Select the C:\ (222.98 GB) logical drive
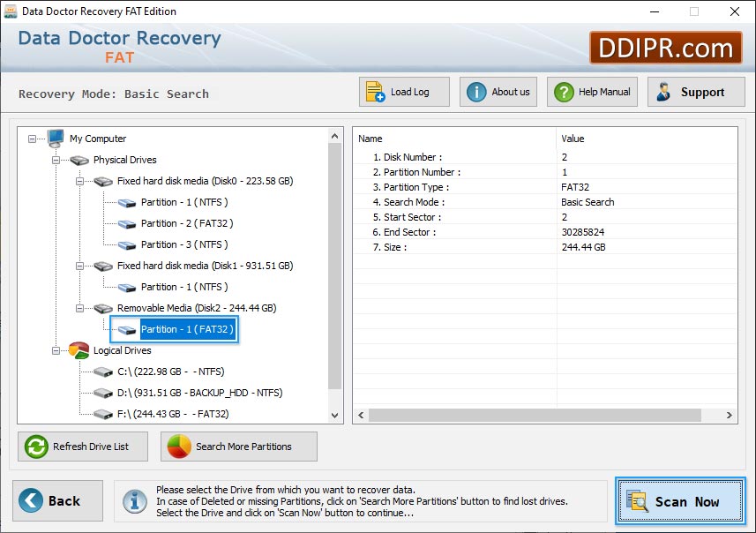 (170, 372)
